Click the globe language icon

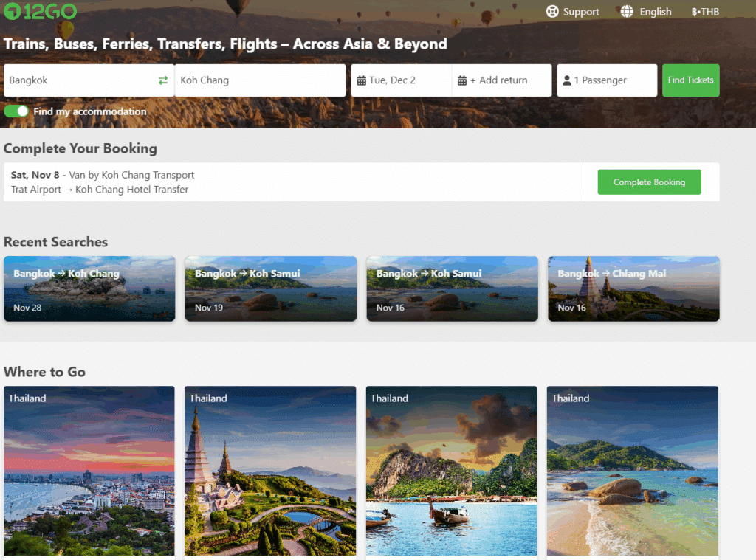(x=627, y=12)
